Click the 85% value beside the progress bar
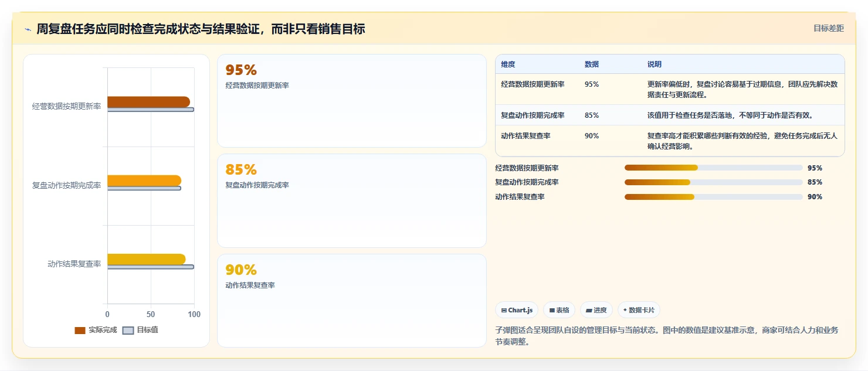868x371 pixels. tap(815, 182)
